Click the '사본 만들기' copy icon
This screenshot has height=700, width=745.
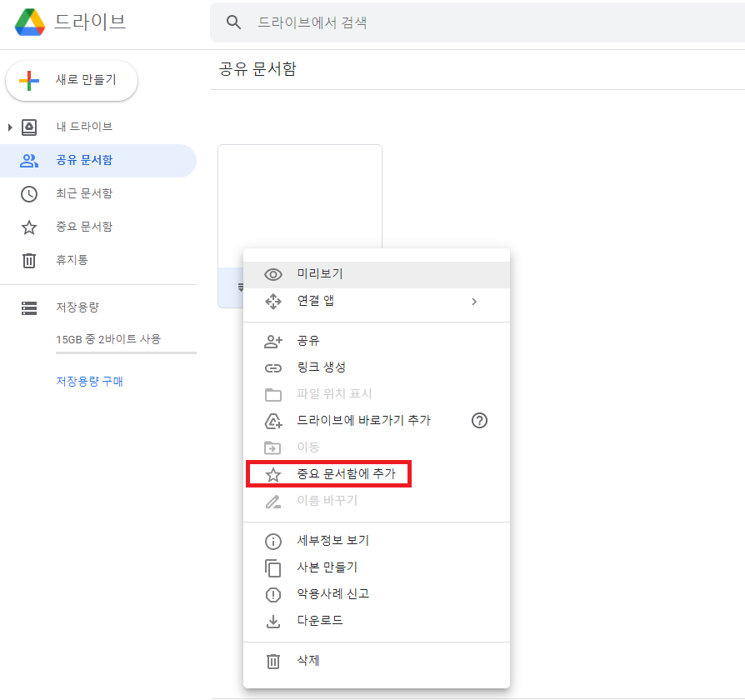(x=273, y=567)
